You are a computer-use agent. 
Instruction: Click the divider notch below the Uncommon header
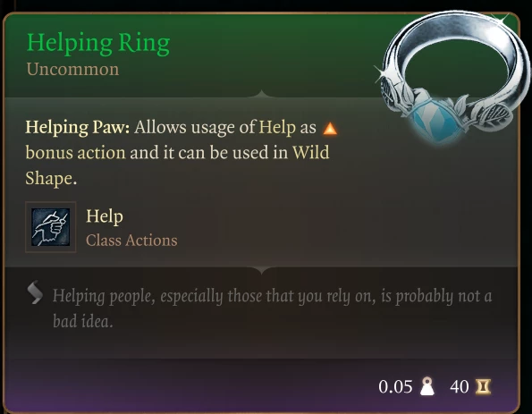(x=261, y=94)
